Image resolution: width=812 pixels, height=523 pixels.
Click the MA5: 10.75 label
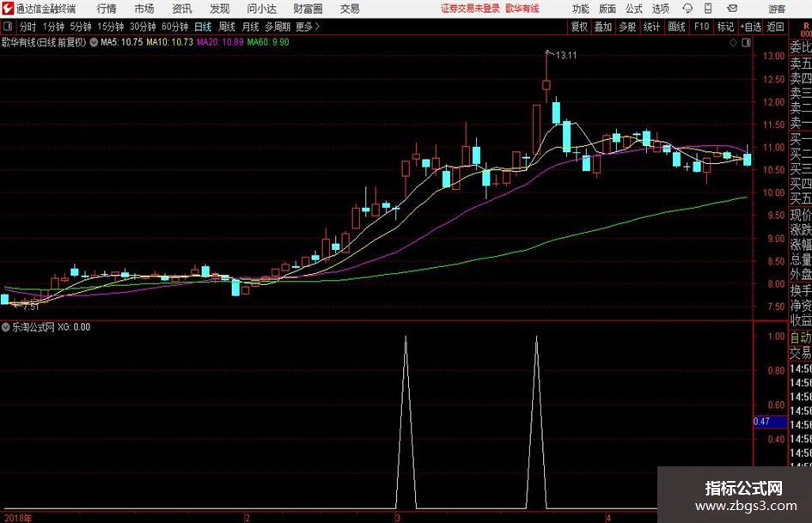pos(122,42)
